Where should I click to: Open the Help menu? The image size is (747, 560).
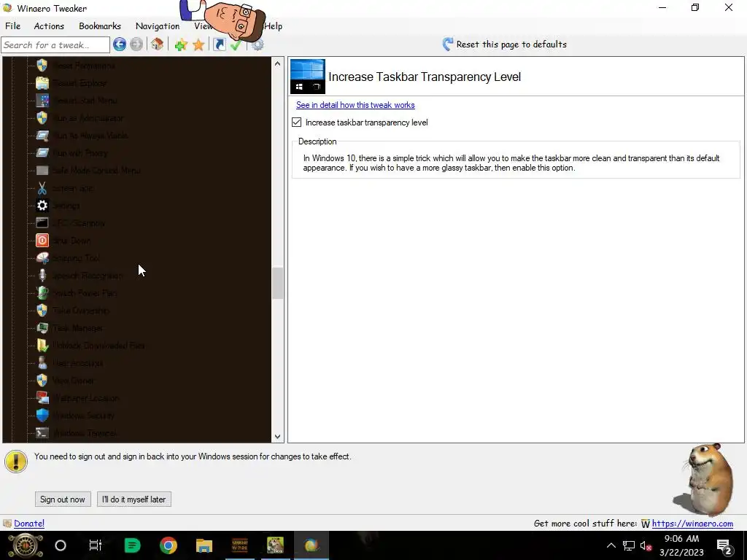click(274, 26)
